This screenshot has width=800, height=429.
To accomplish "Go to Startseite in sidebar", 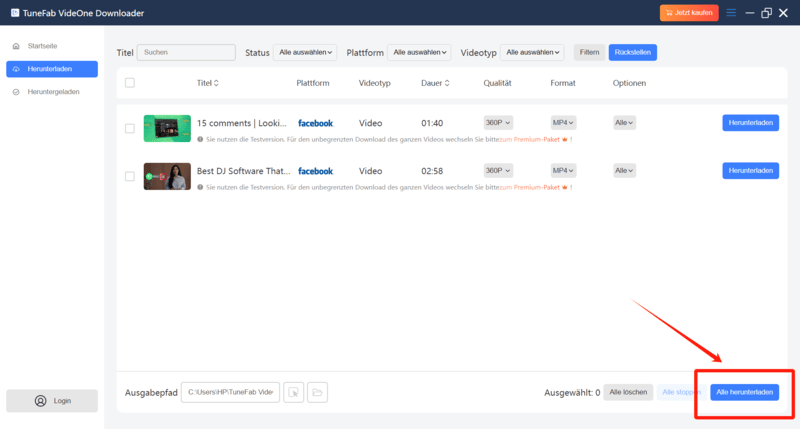I will pos(52,46).
